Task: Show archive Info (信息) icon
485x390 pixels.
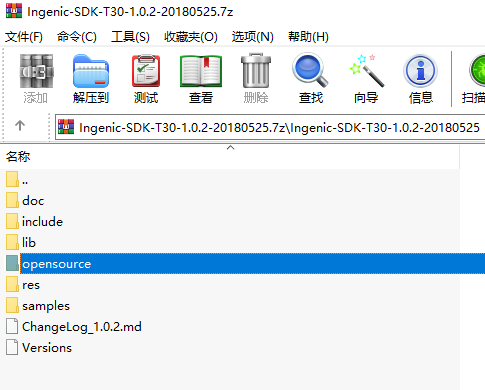Action: 421,71
